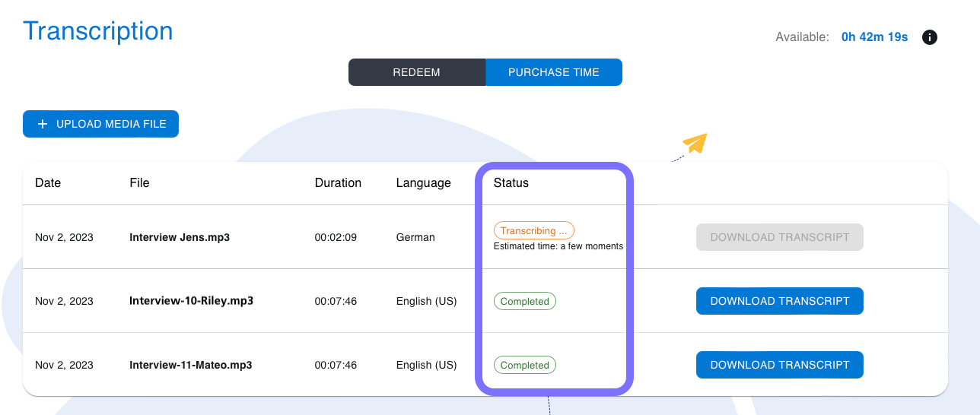The image size is (980, 415).
Task: Select the Interview-11-Mateo.mp3 file name
Action: coord(191,365)
